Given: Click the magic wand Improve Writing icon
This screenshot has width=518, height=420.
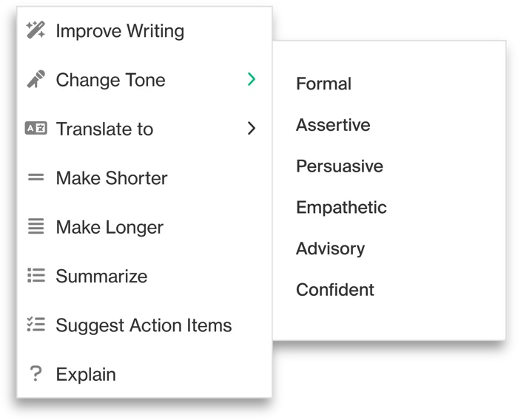Looking at the screenshot, I should coord(36,30).
